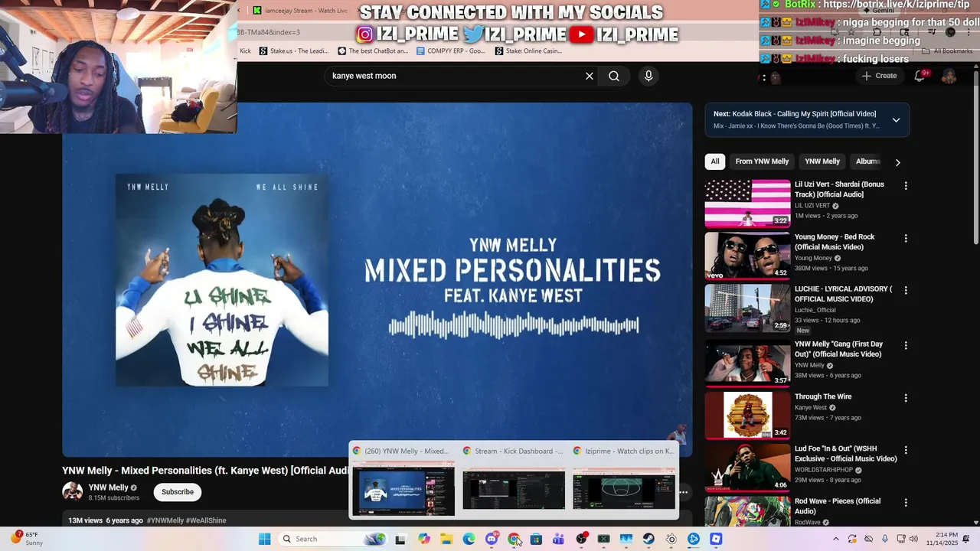Viewport: 980px width, 551px height.
Task: Expand the Next up playlist panel
Action: 896,120
